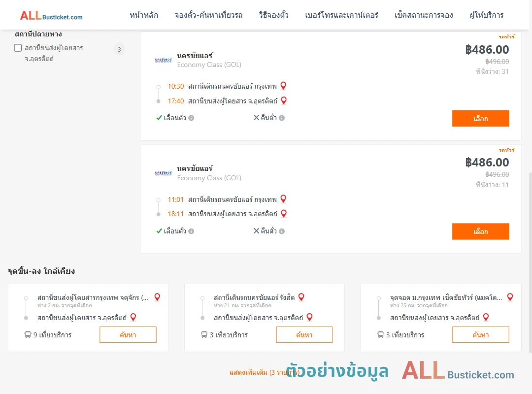Click price ฿486.00 on 10:30 trip
The height and width of the screenshot is (394, 532).
pyautogui.click(x=487, y=50)
